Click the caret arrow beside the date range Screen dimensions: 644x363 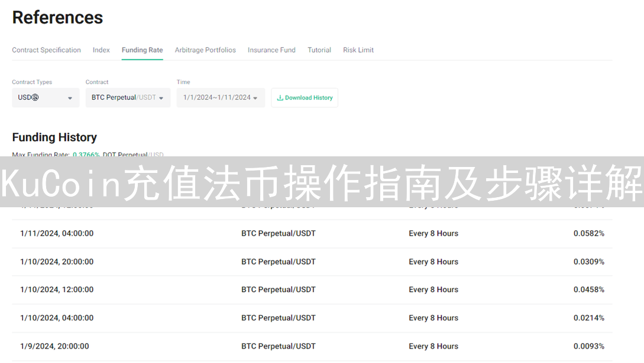click(255, 98)
